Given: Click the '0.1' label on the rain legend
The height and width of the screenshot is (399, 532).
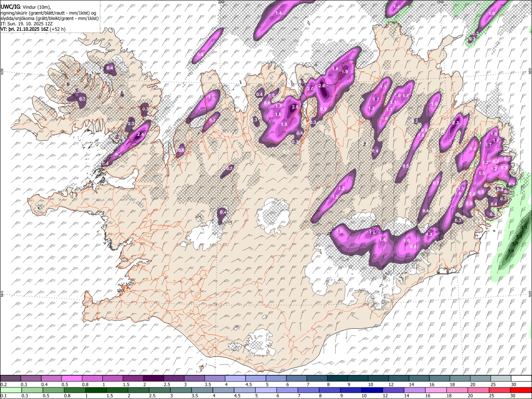Looking at the screenshot, I should point(4,396).
